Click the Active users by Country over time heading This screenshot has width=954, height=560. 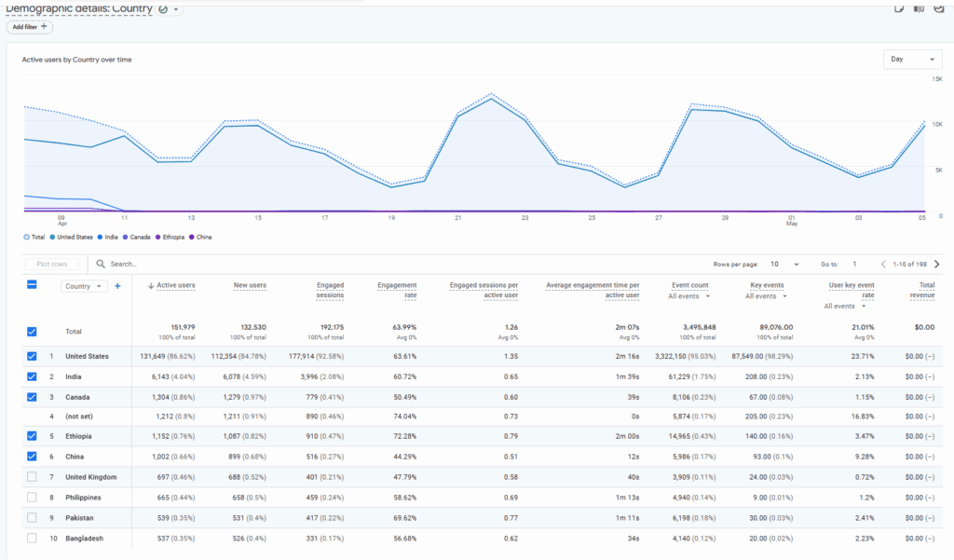tap(76, 60)
